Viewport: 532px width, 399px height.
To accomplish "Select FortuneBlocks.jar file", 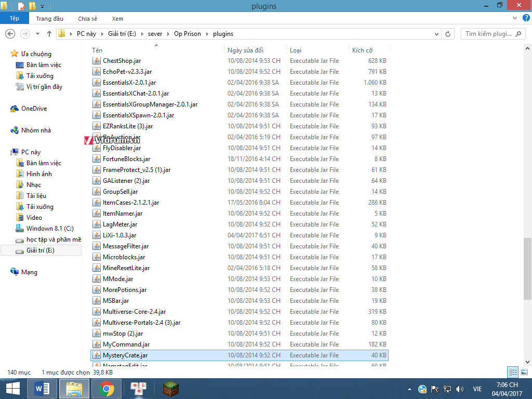I will (239, 159).
